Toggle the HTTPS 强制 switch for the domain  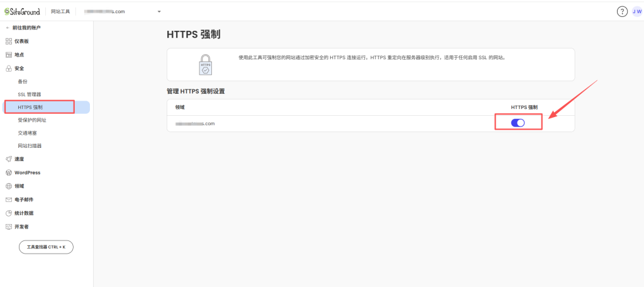[518, 123]
